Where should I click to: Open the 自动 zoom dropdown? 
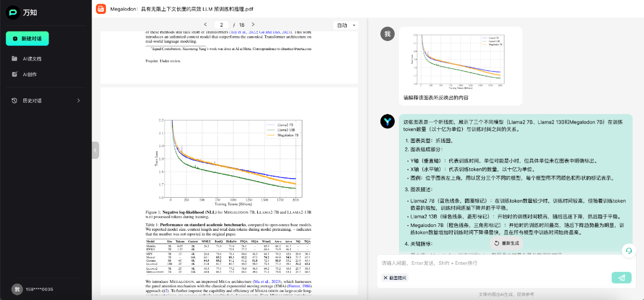pos(345,25)
